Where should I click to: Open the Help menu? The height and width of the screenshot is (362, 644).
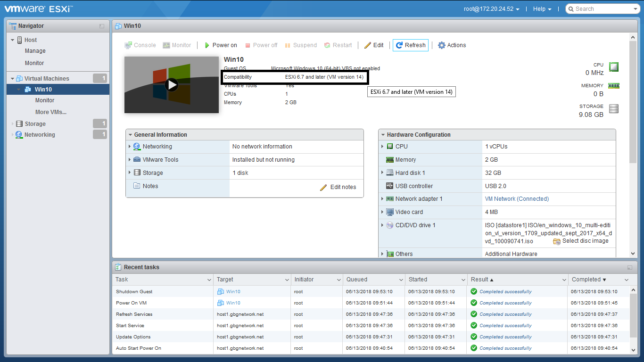(x=542, y=9)
